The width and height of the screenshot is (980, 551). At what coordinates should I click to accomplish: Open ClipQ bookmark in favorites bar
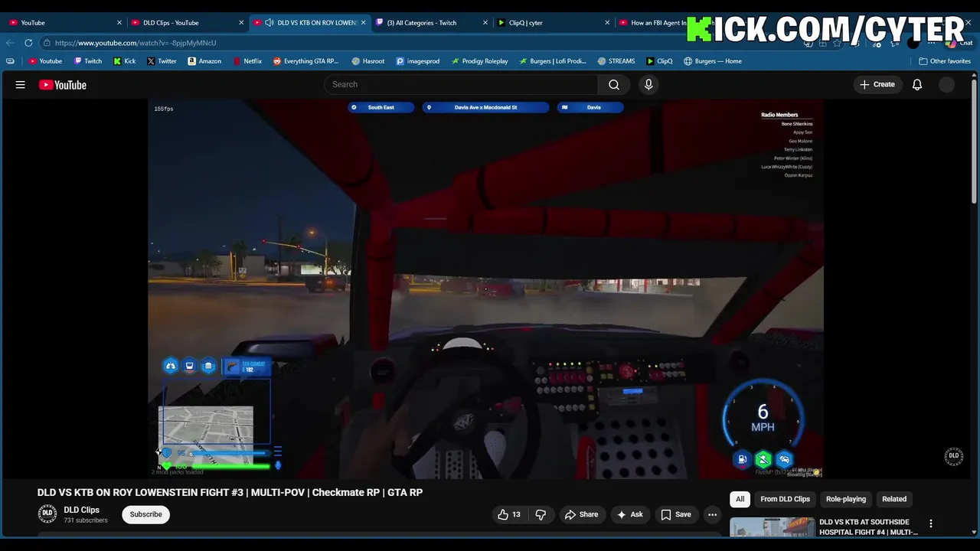tap(659, 61)
